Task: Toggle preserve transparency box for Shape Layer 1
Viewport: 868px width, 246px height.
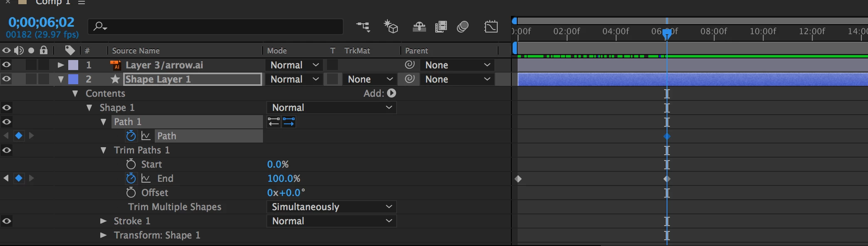Action: [332, 79]
